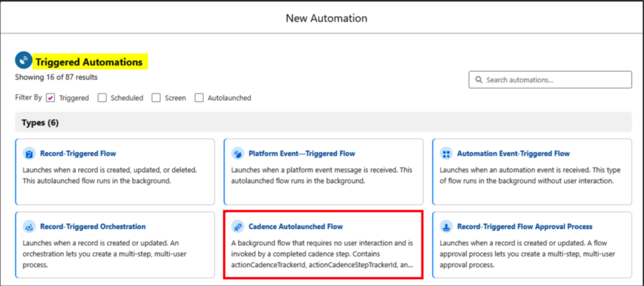Click the Flow Approval Process stamp icon

click(x=446, y=227)
